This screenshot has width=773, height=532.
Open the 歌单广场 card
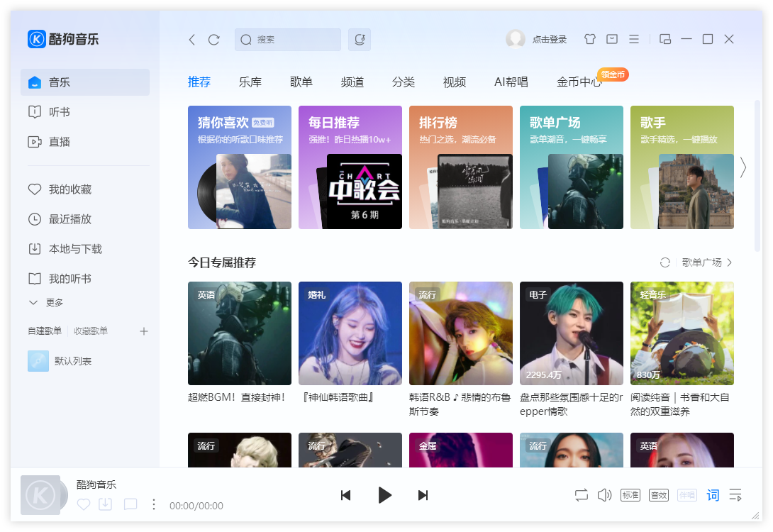572,167
